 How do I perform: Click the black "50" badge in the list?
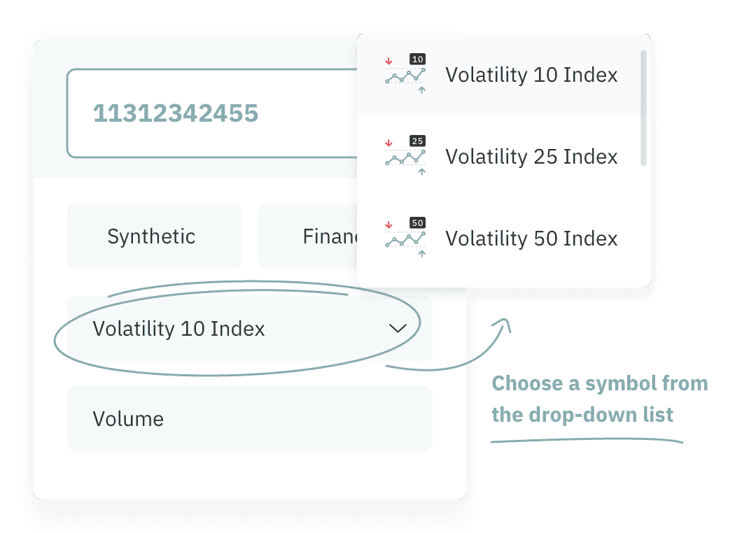pyautogui.click(x=418, y=223)
